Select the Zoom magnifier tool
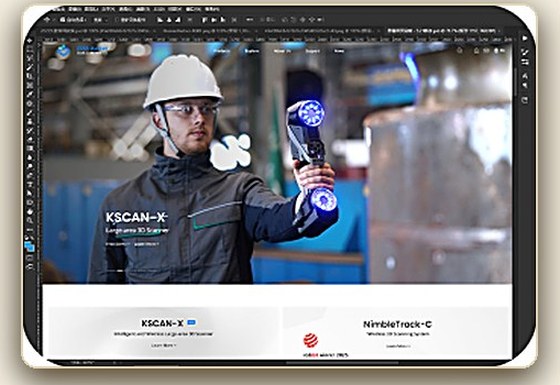 (x=30, y=221)
